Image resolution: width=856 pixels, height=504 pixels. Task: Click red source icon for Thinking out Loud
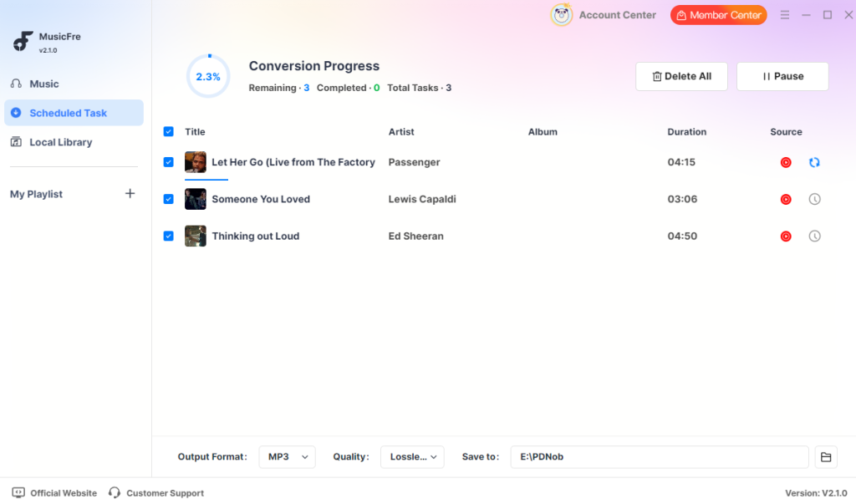786,237
